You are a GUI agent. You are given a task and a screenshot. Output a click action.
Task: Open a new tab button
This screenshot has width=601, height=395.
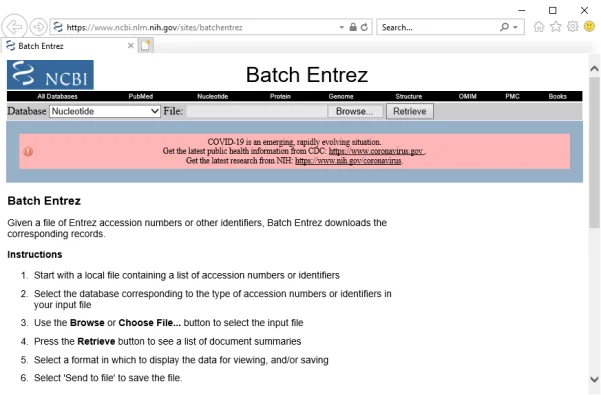click(x=146, y=46)
